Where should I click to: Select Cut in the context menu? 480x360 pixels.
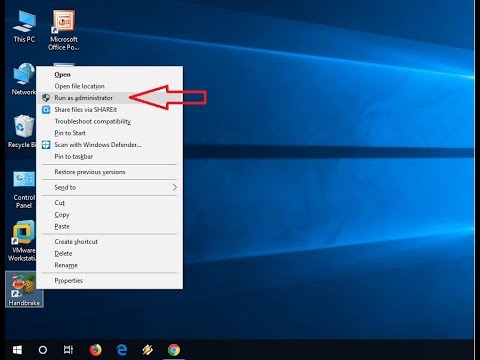click(109, 203)
